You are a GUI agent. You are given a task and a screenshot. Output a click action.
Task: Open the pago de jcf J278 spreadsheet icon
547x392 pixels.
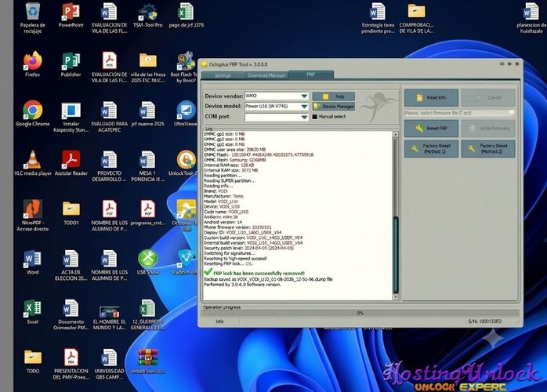[x=186, y=15]
